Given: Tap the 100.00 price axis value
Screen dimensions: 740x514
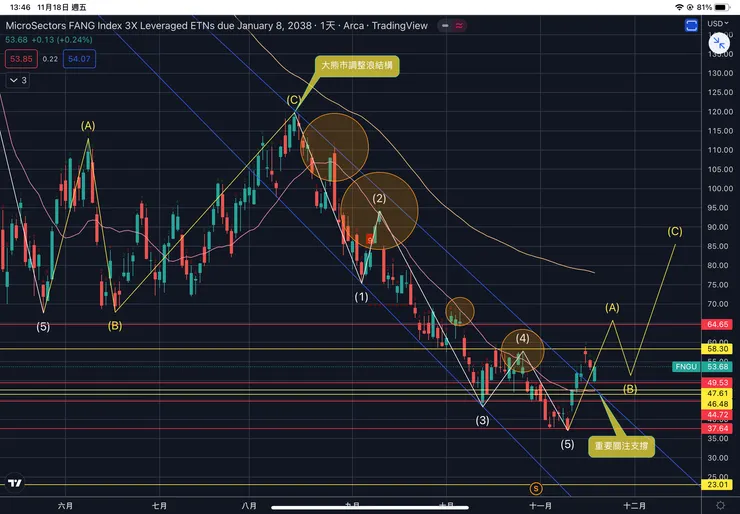Looking at the screenshot, I should tap(720, 188).
